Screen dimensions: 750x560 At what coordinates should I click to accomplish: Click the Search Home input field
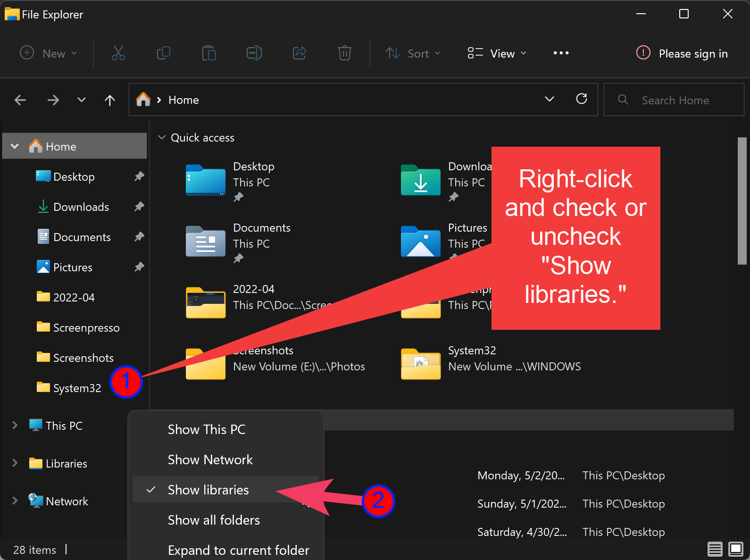point(674,100)
